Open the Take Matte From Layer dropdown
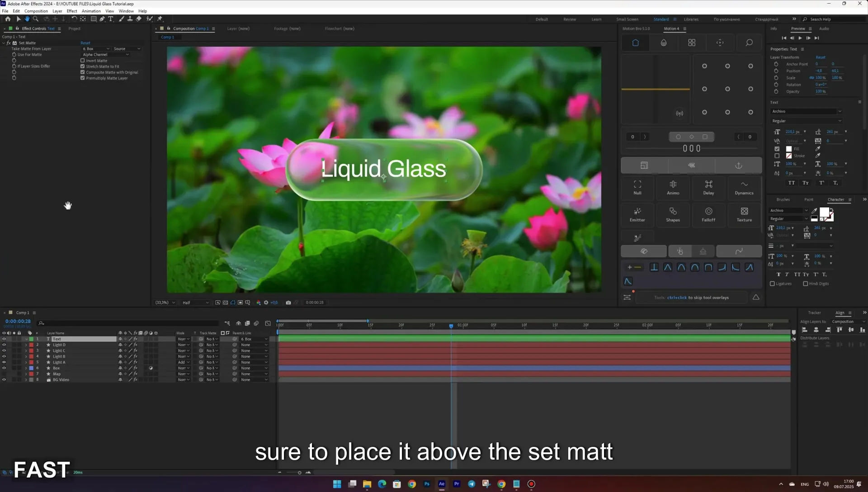 [x=96, y=49]
